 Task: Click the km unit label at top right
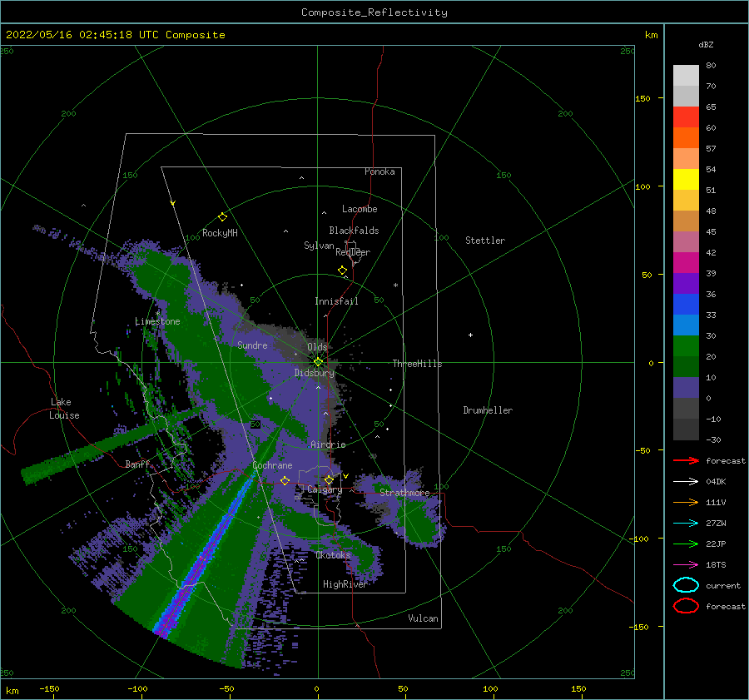coord(651,35)
